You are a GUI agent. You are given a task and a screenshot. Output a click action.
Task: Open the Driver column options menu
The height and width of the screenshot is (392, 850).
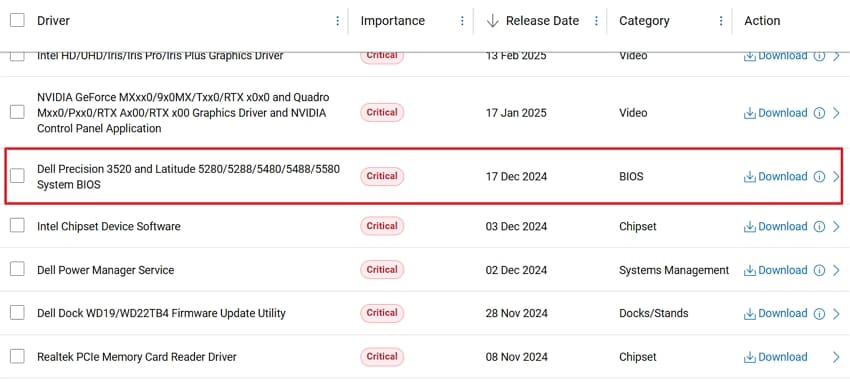pyautogui.click(x=337, y=21)
